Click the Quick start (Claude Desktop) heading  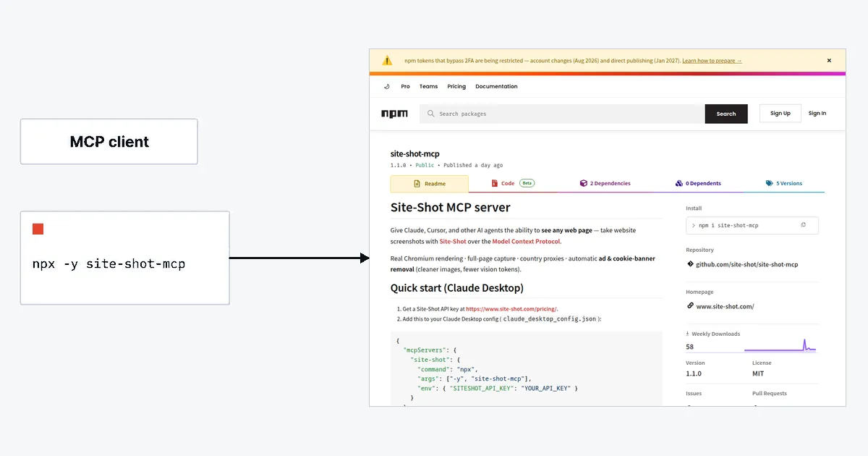point(456,288)
